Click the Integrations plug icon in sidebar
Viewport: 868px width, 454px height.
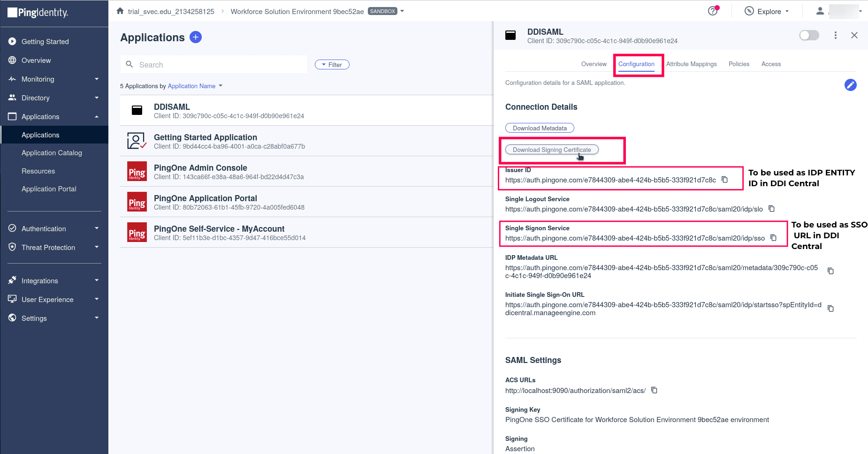(12, 280)
